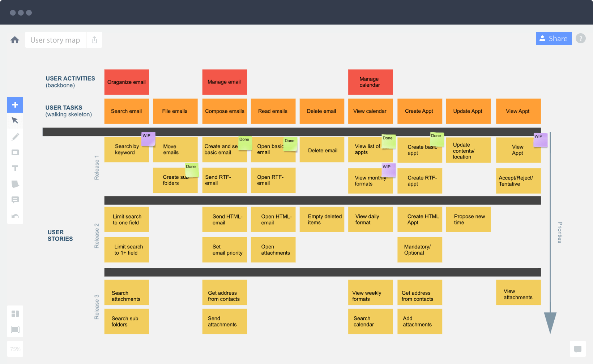Click the Share button

click(x=554, y=38)
